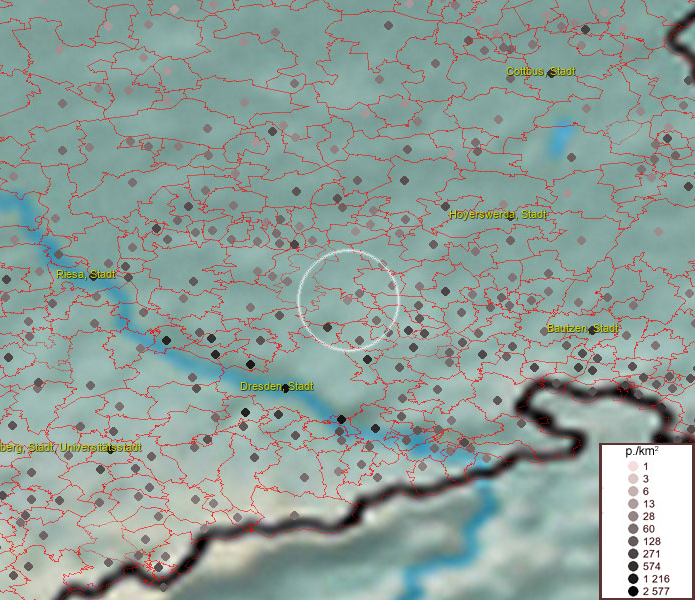The width and height of the screenshot is (695, 600).
Task: Click the legend value 574
Action: [x=652, y=566]
